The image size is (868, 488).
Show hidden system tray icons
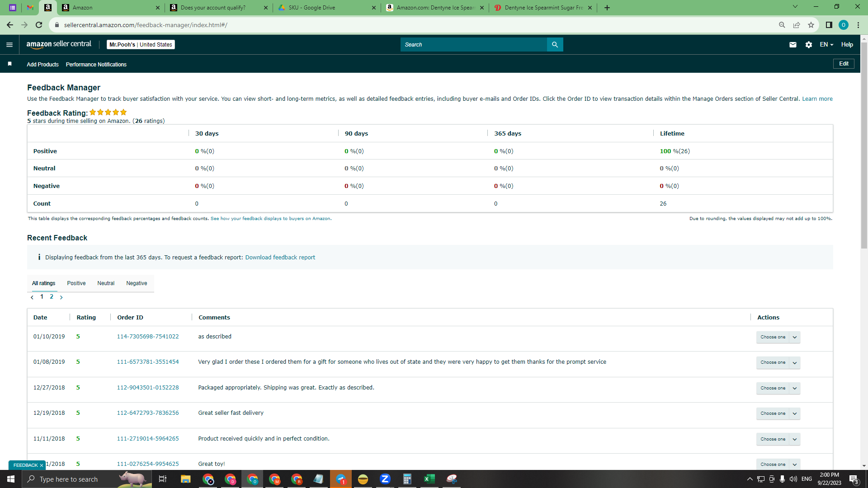click(750, 479)
